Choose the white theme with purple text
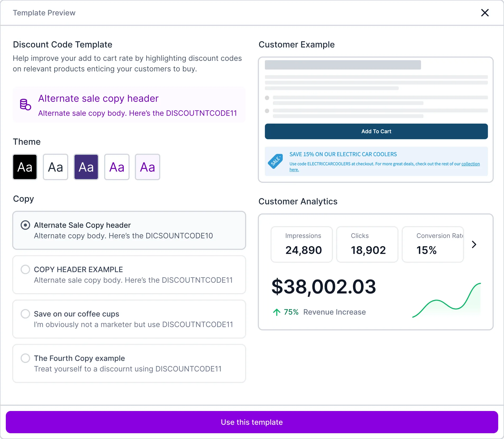504x439 pixels. pyautogui.click(x=117, y=167)
